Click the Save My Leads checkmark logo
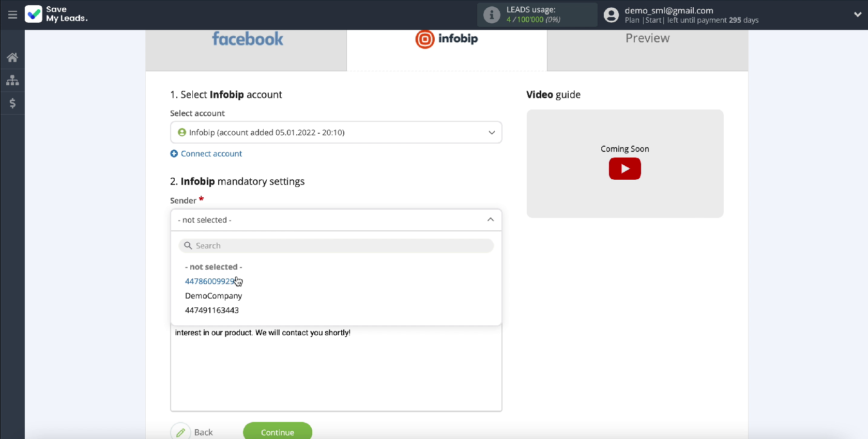Image resolution: width=868 pixels, height=439 pixels. pyautogui.click(x=34, y=14)
